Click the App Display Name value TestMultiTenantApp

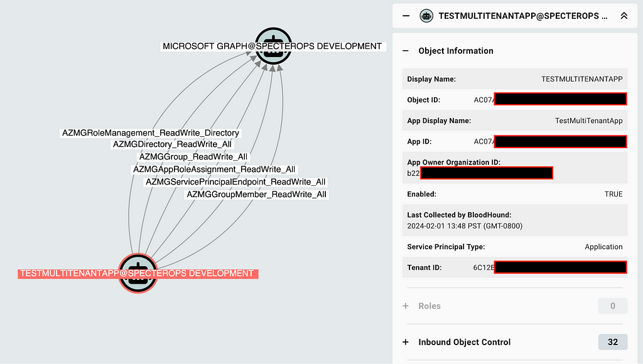pyautogui.click(x=589, y=121)
